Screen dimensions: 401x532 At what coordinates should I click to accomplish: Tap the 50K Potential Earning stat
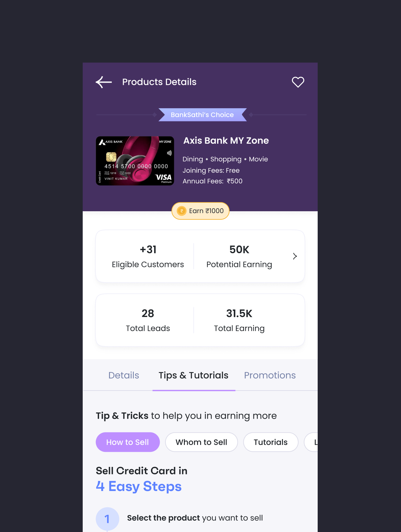[239, 256]
